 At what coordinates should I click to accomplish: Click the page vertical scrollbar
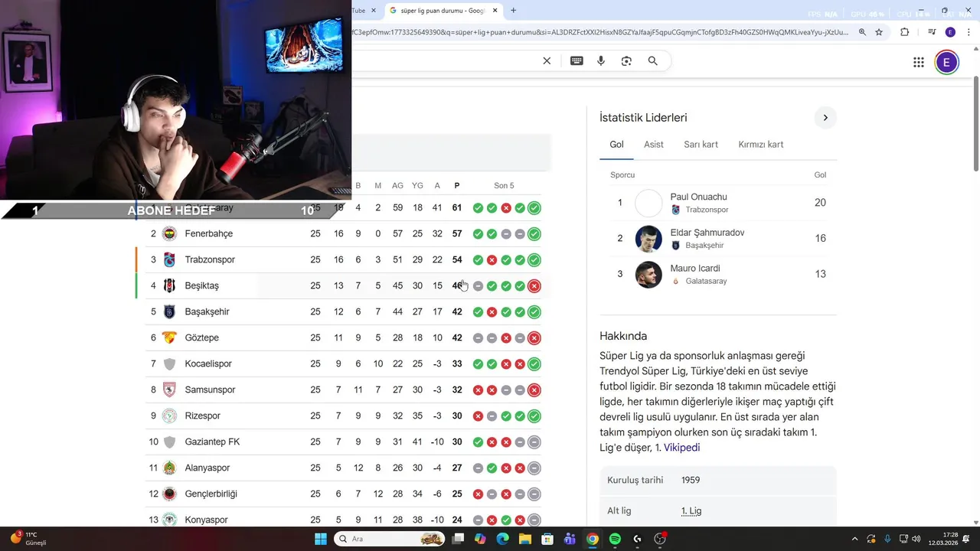click(x=975, y=122)
